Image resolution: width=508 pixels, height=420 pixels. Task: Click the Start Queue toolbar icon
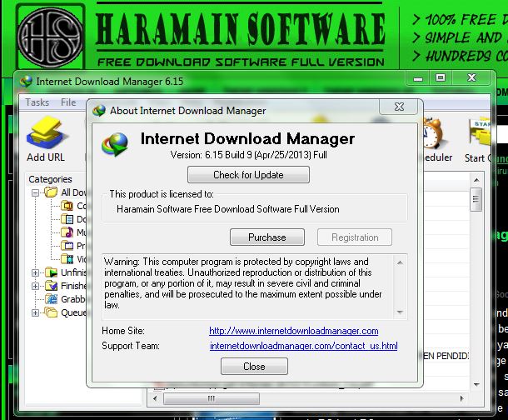[x=480, y=132]
